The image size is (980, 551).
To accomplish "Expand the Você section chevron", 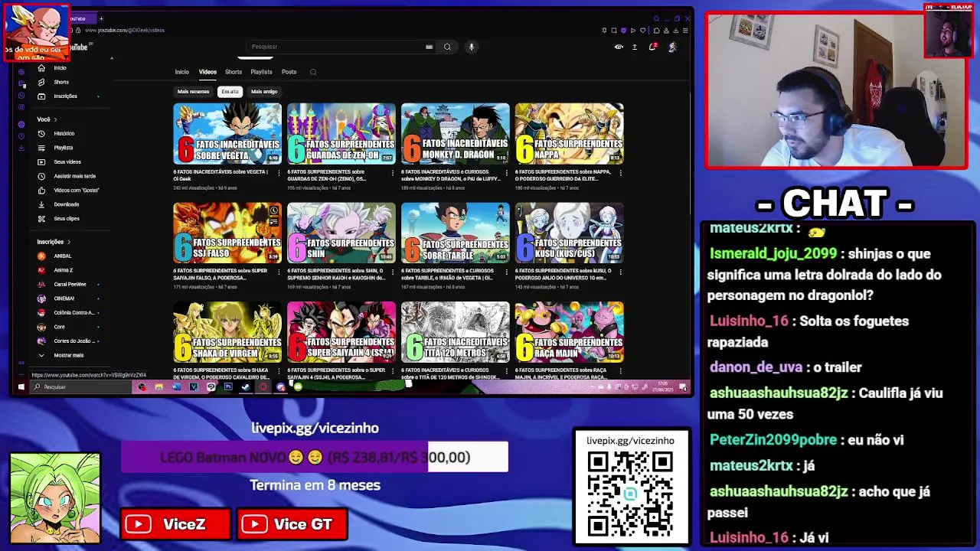I will pyautogui.click(x=55, y=119).
